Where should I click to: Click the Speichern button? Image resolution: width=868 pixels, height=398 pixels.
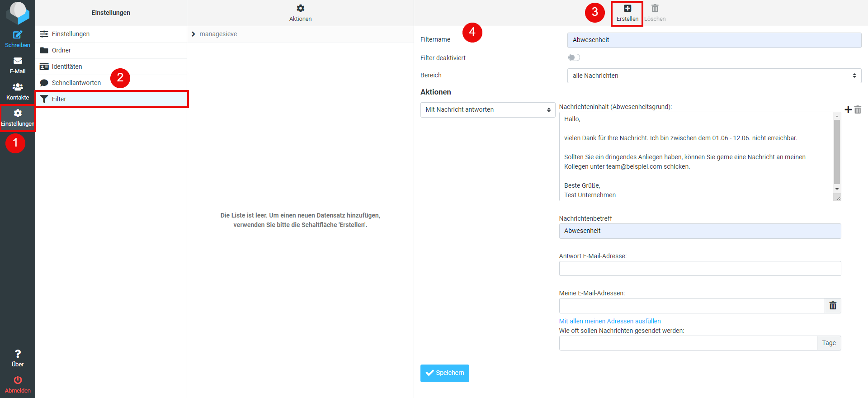coord(444,373)
